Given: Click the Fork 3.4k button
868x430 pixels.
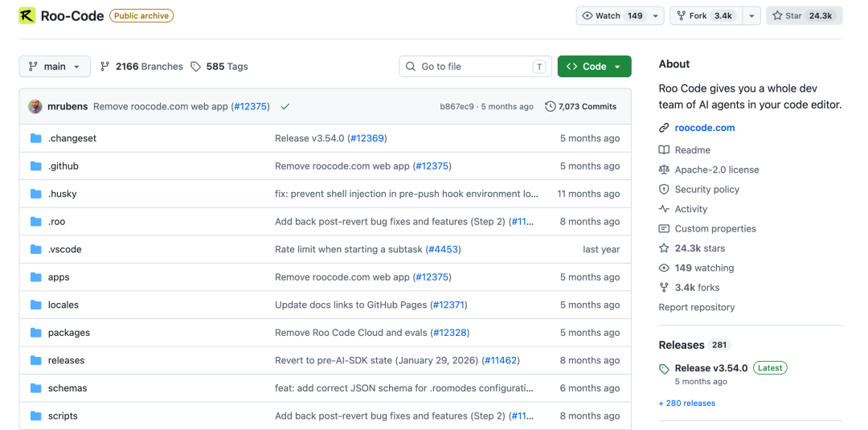Looking at the screenshot, I should 707,16.
